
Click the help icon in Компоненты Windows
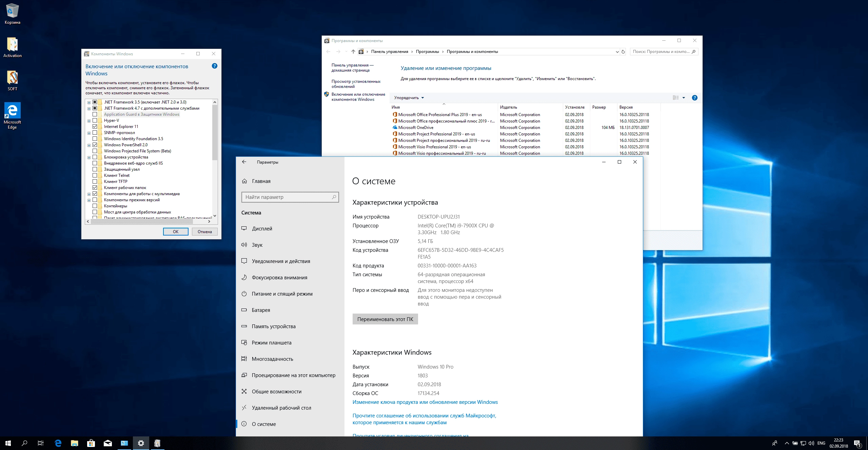pos(214,66)
